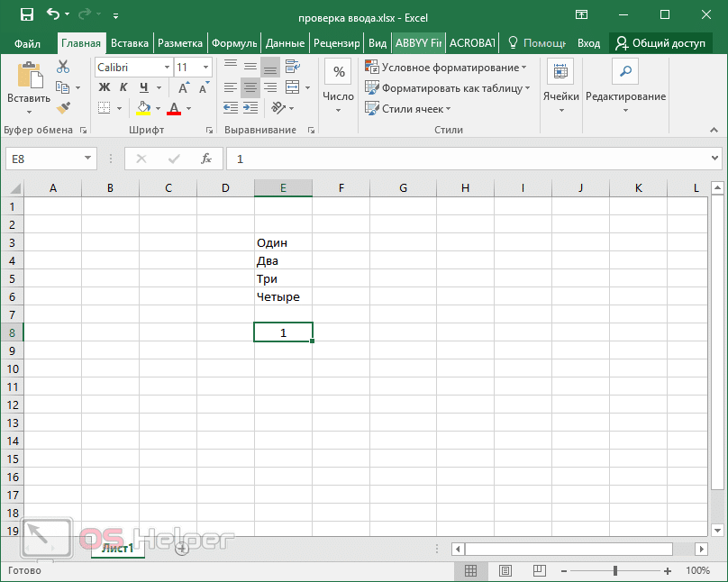Image resolution: width=728 pixels, height=582 pixels.
Task: Click the Insert Function fx icon
Action: click(206, 159)
